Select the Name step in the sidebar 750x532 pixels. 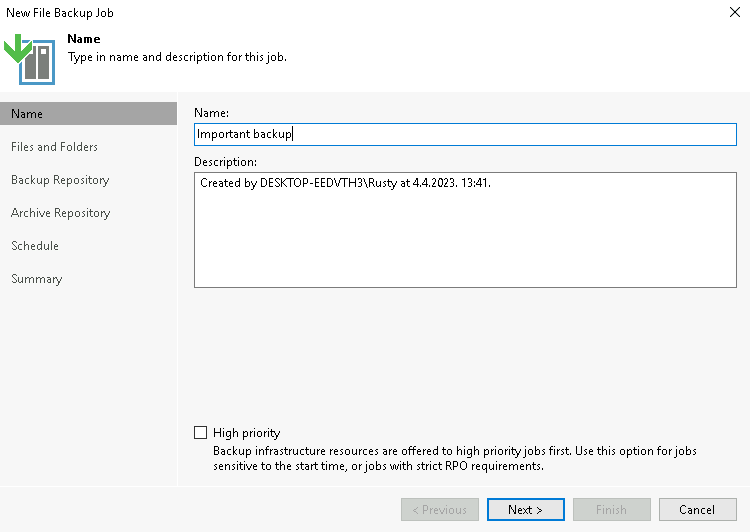coord(88,114)
